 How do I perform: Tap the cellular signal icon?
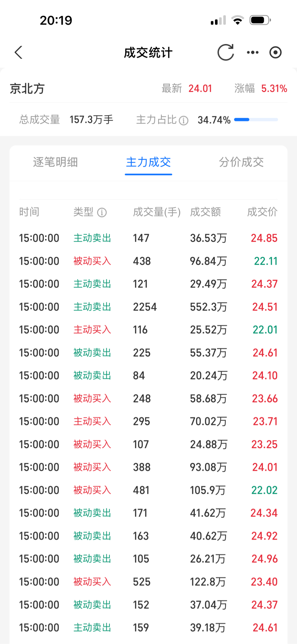click(218, 20)
